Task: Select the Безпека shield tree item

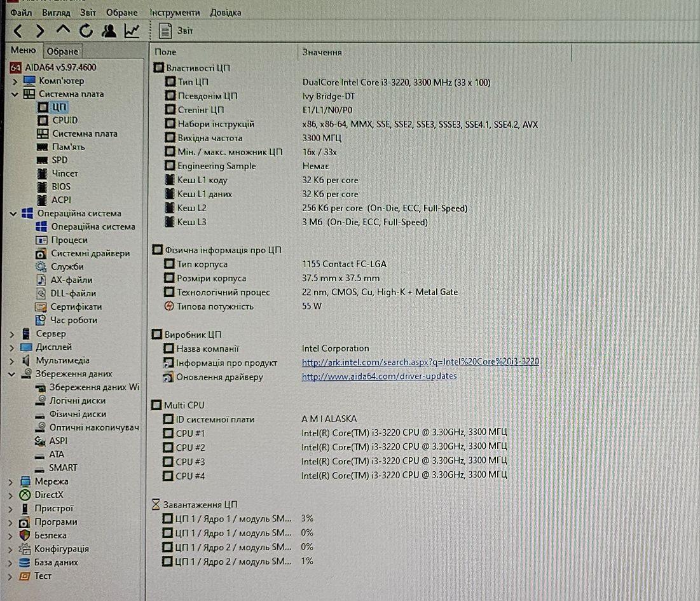Action: 43,535
